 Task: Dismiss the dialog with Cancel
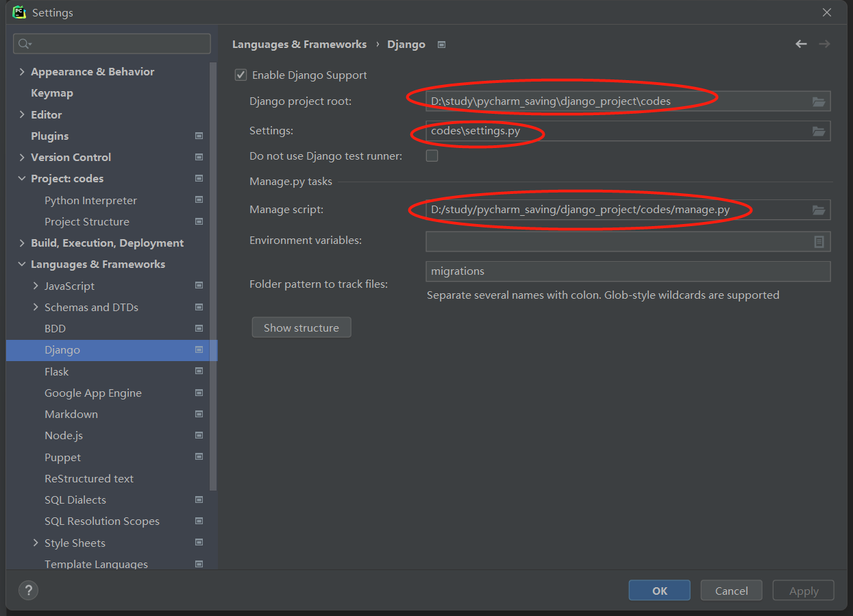click(x=731, y=591)
